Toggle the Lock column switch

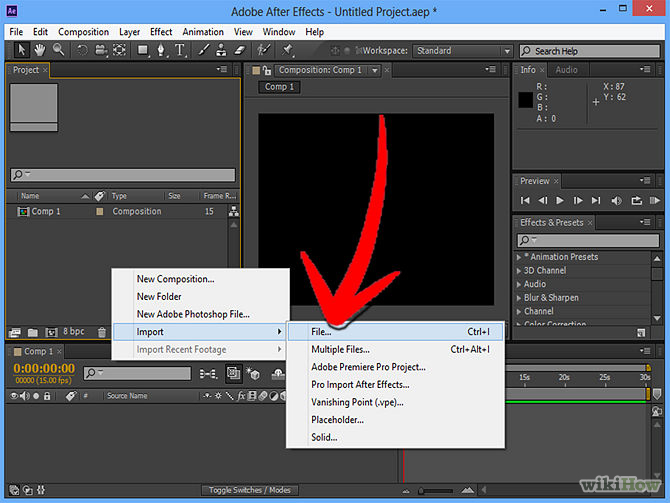[x=47, y=396]
